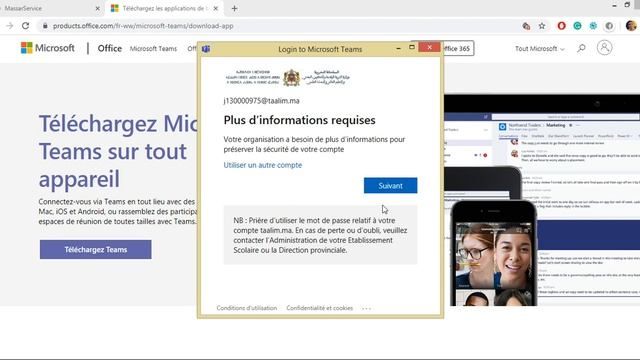Open the Office link in the header

click(109, 48)
